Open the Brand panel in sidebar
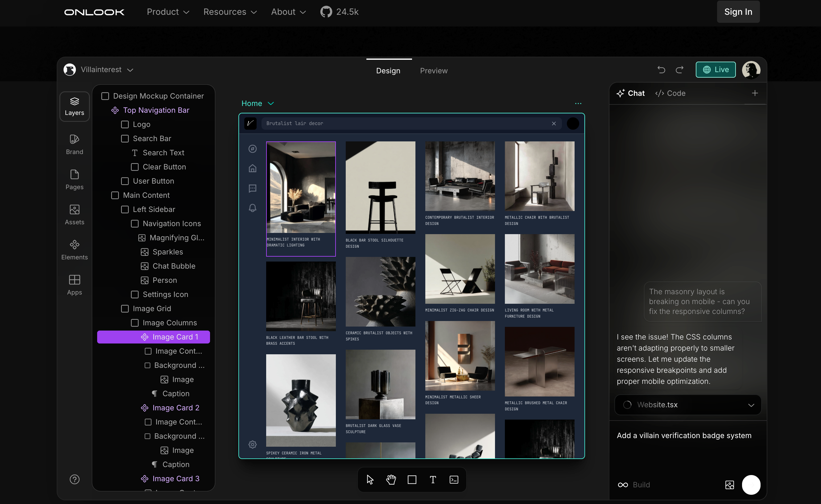The width and height of the screenshot is (821, 504). point(74,144)
